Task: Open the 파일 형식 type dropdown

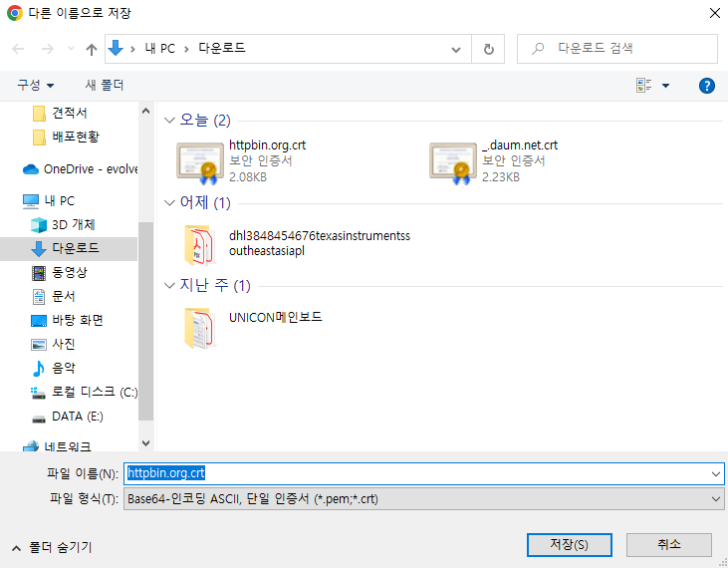Action: (423, 499)
